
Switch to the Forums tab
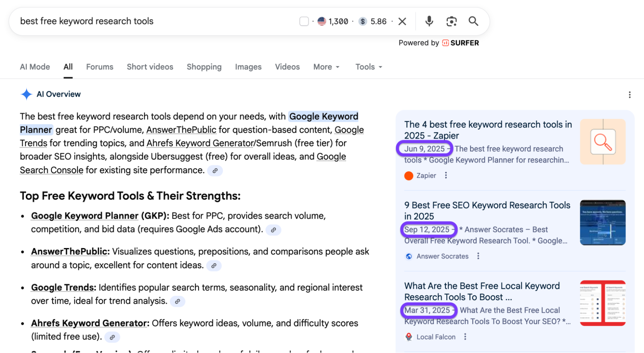click(100, 67)
